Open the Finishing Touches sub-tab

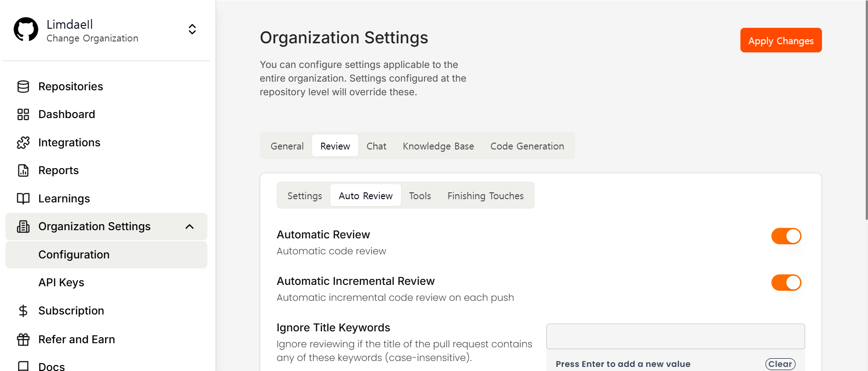coord(485,196)
